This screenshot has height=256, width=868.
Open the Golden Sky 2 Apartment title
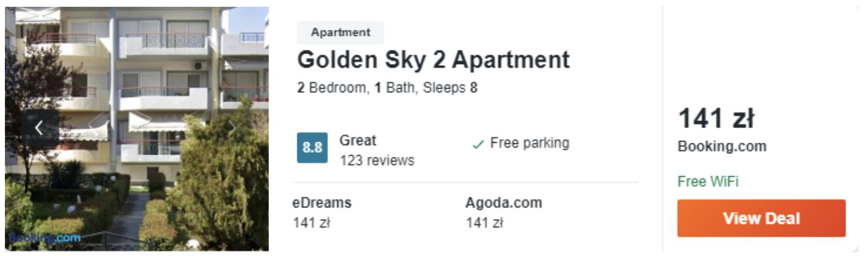(x=433, y=60)
